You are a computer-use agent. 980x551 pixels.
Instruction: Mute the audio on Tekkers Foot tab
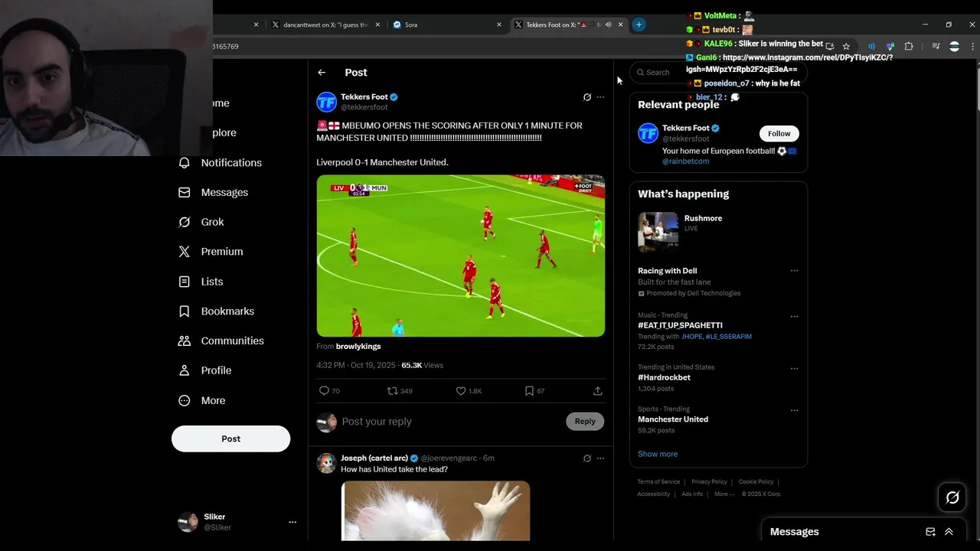[608, 24]
